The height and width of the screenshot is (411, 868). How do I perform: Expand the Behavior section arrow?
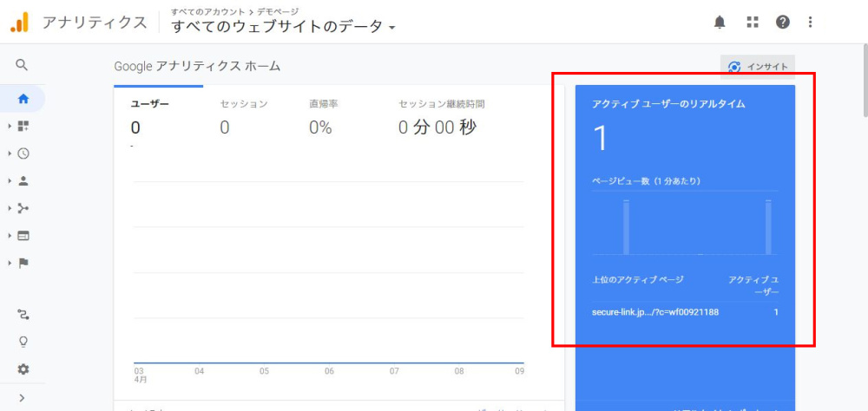pyautogui.click(x=10, y=236)
